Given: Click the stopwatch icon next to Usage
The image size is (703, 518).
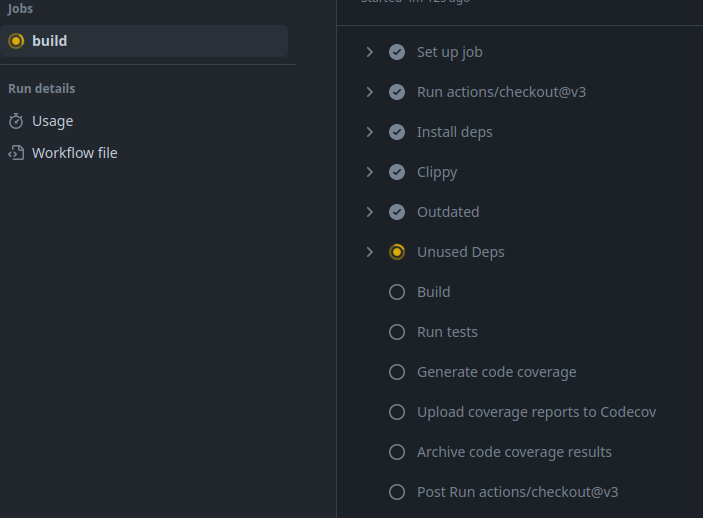Looking at the screenshot, I should 16,121.
